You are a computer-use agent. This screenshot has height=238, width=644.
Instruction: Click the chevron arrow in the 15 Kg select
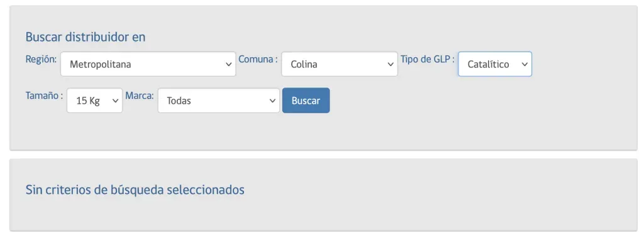[x=115, y=101]
